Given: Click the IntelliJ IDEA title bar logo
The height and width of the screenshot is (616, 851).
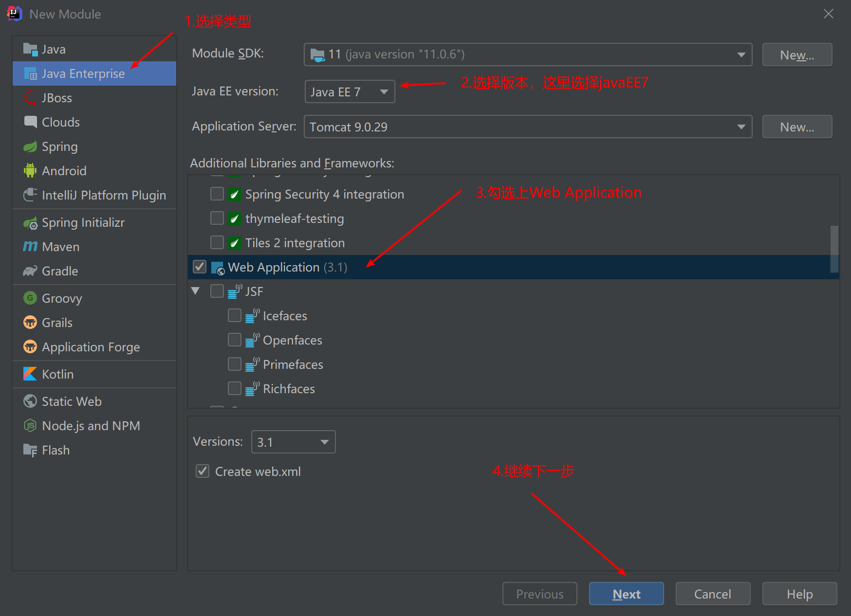Looking at the screenshot, I should click(14, 14).
